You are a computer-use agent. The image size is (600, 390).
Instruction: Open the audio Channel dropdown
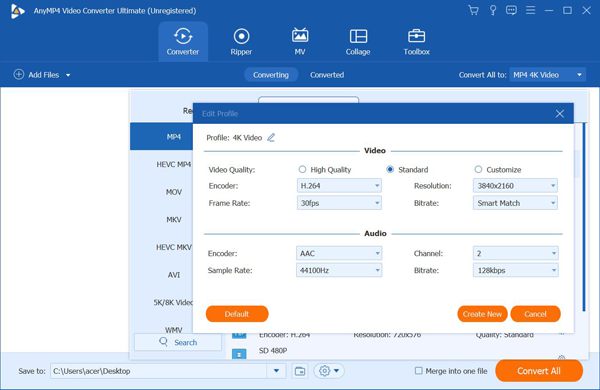(515, 253)
